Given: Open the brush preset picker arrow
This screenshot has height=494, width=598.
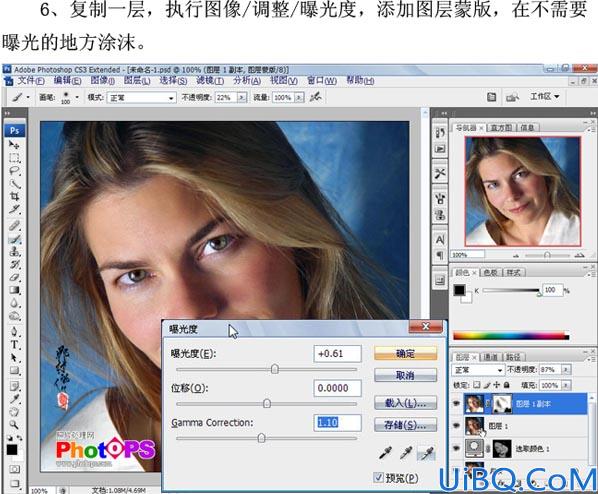Looking at the screenshot, I should pyautogui.click(x=77, y=98).
